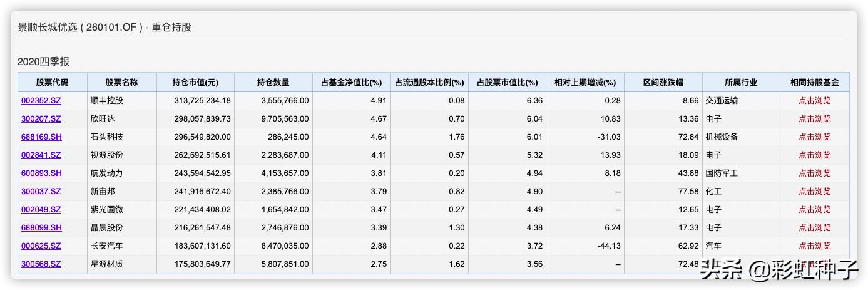Select the stock name 顺丰控股

[107, 100]
